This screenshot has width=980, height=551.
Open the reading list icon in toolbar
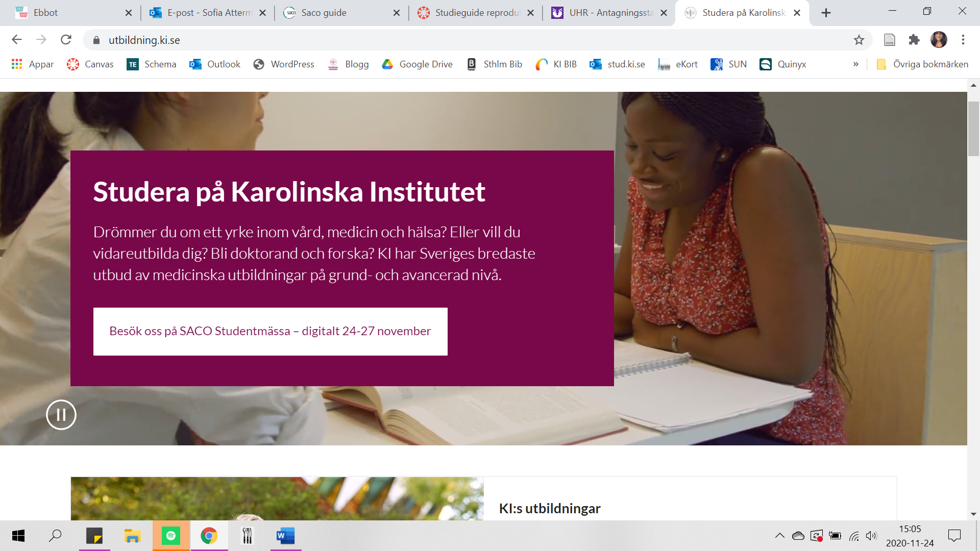[890, 40]
